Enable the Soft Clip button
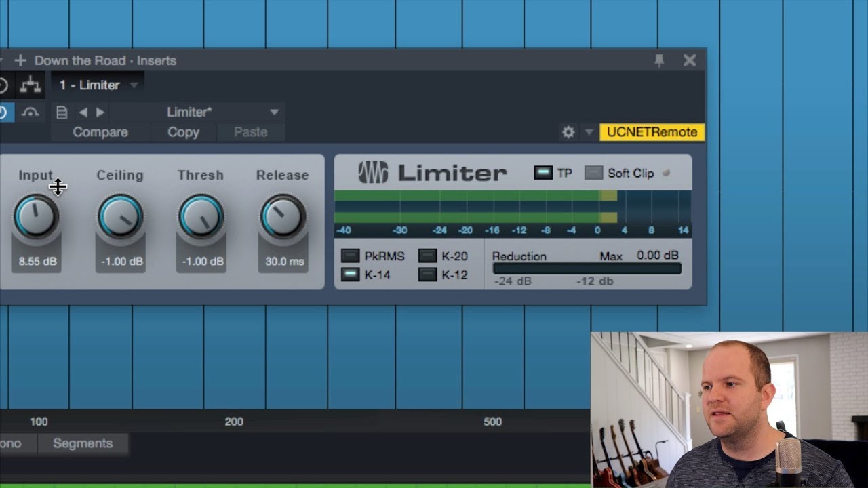This screenshot has height=488, width=868. [593, 173]
